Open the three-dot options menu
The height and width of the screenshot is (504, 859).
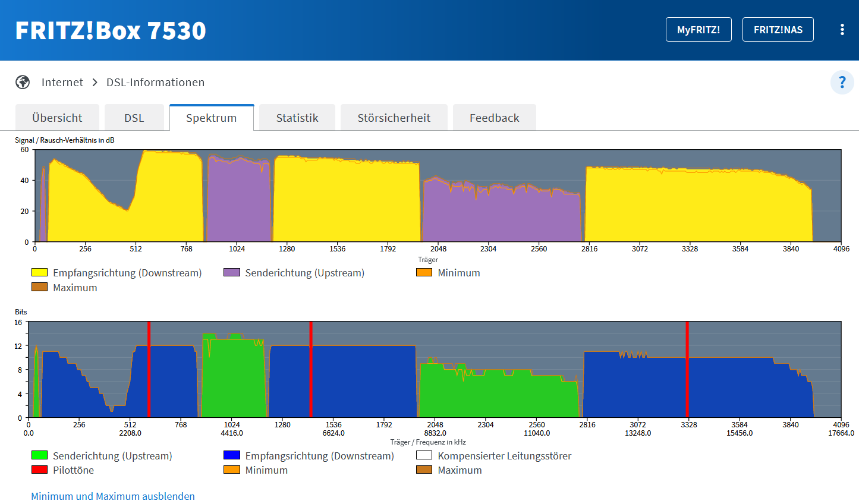coord(842,30)
